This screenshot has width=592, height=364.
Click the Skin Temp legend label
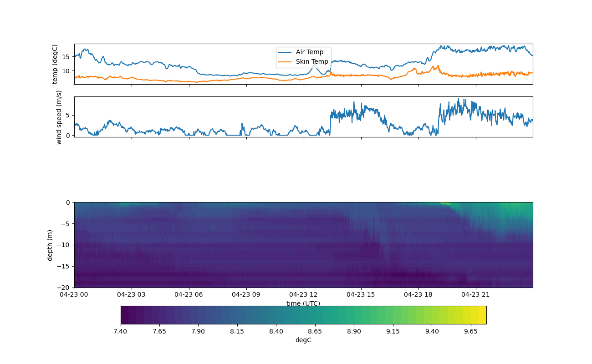pos(311,61)
